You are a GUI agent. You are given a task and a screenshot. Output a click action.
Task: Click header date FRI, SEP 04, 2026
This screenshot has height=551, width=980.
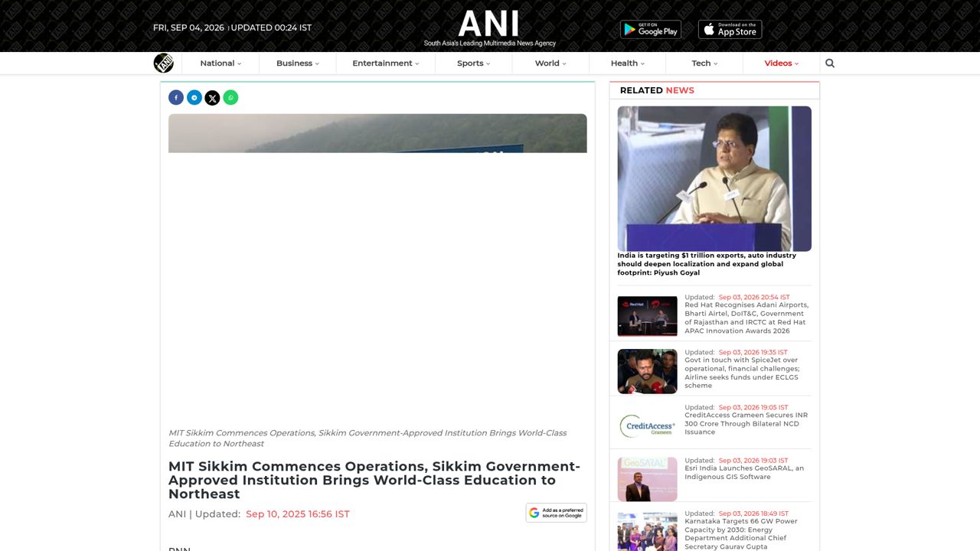point(188,28)
